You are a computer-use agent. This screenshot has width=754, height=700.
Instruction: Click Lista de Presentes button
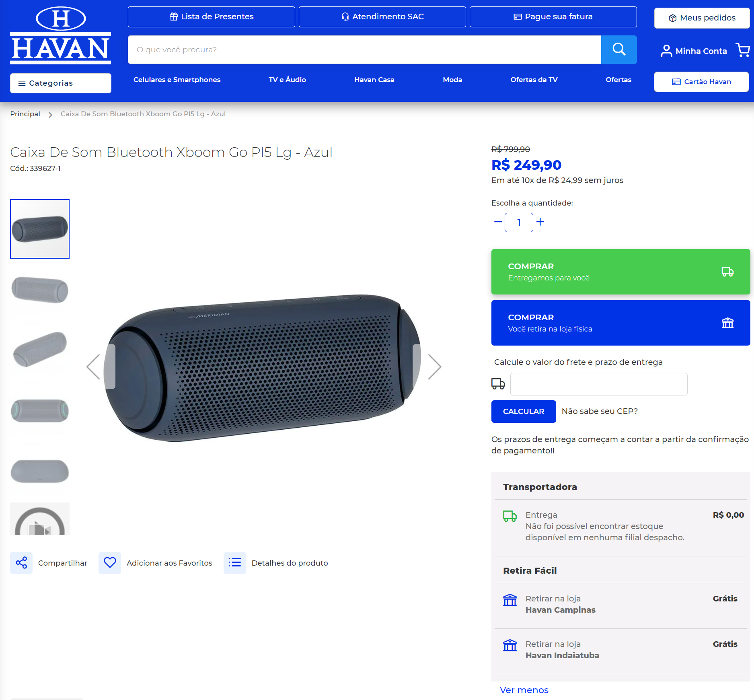(212, 17)
